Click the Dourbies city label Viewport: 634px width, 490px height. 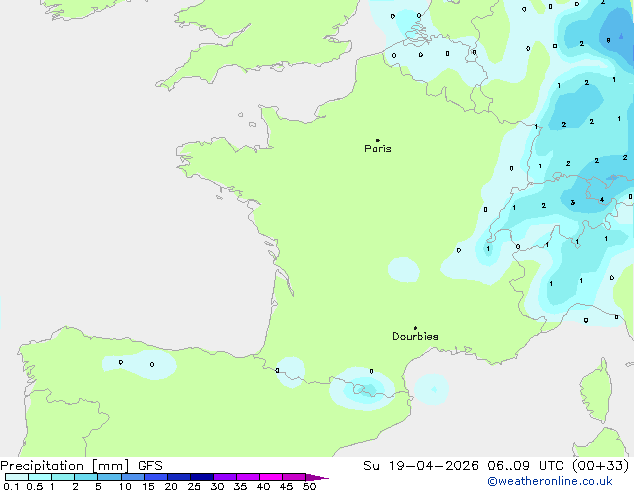(x=415, y=336)
